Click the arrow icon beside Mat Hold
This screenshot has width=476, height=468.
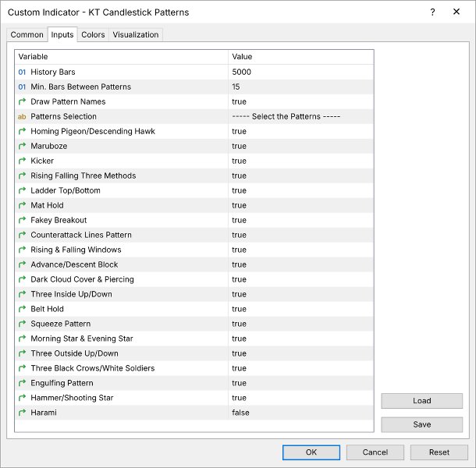[x=22, y=205]
